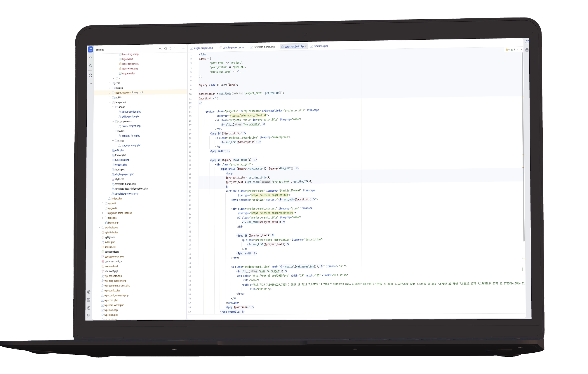The image size is (588, 374).
Task: Switch to the single-project.php tab
Action: pyautogui.click(x=202, y=48)
